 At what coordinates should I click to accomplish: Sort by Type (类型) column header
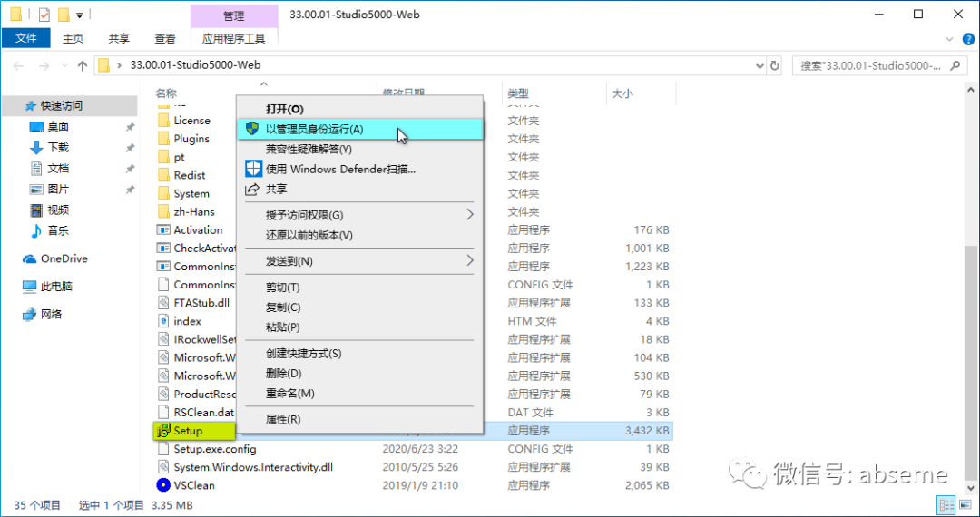pyautogui.click(x=518, y=93)
